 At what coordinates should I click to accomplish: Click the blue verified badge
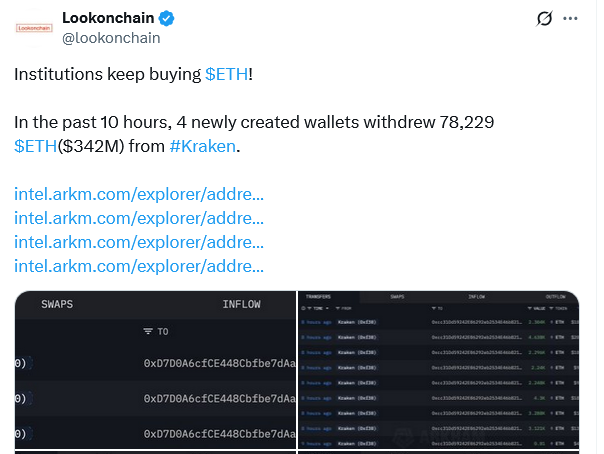[166, 18]
